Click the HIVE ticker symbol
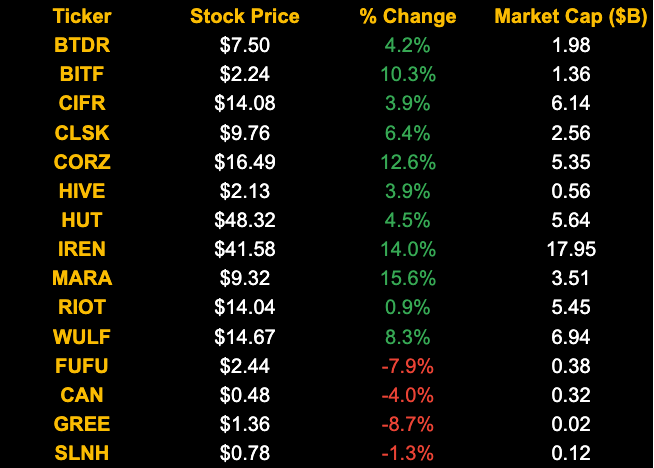 (82, 191)
